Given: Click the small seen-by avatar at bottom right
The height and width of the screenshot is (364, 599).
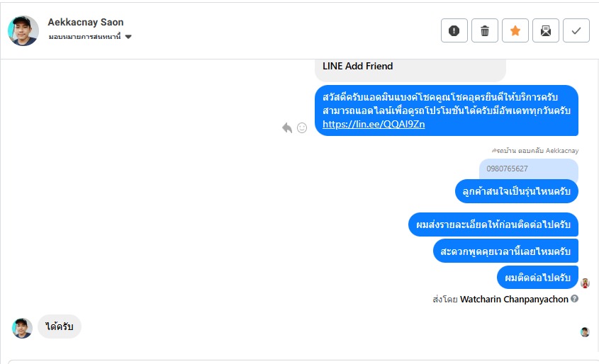Looking at the screenshot, I should [x=585, y=331].
